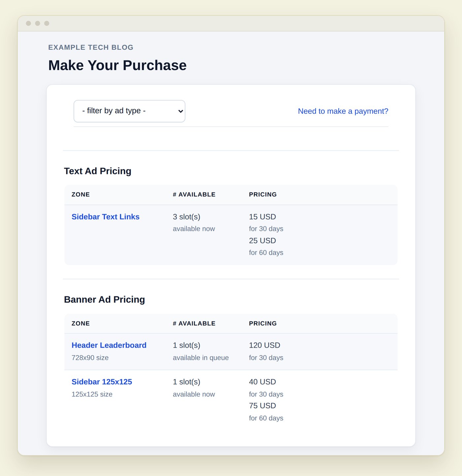This screenshot has height=476, width=462.
Task: Click the Need to make a payment link
Action: 343,111
